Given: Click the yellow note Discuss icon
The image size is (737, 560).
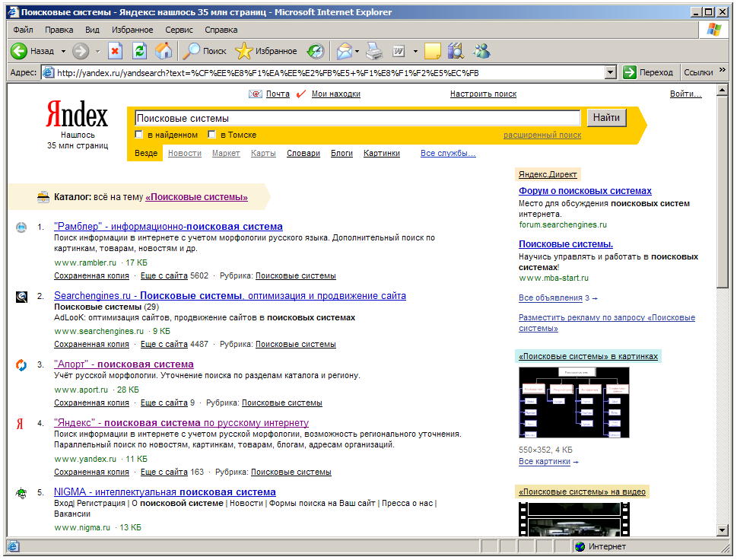Looking at the screenshot, I should [x=433, y=51].
